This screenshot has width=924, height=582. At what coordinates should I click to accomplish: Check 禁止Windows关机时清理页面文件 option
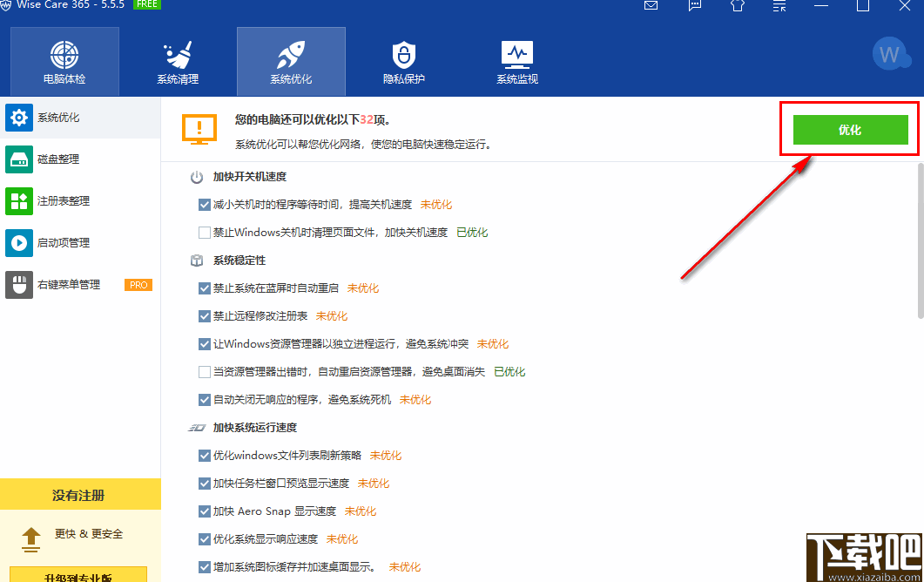pyautogui.click(x=205, y=233)
